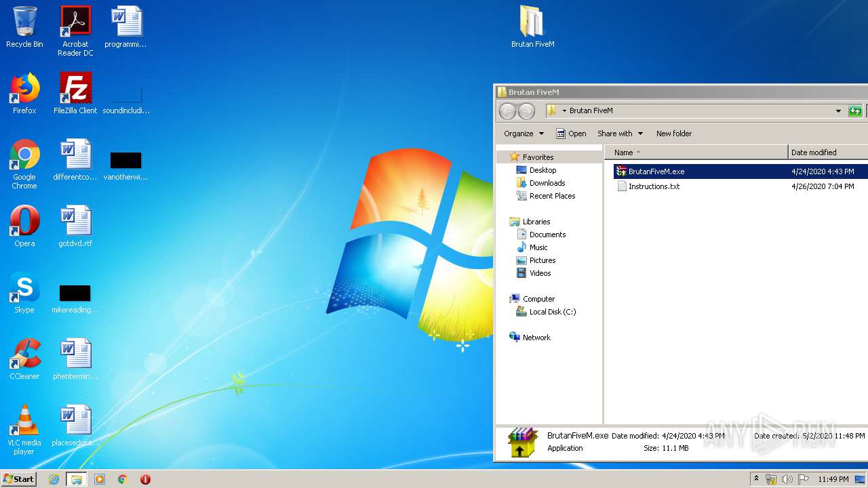Select Brutan FiveM folder on desktop

533,27
